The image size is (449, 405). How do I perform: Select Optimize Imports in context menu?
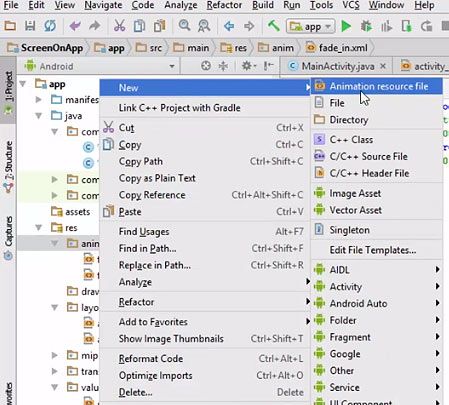click(x=205, y=376)
